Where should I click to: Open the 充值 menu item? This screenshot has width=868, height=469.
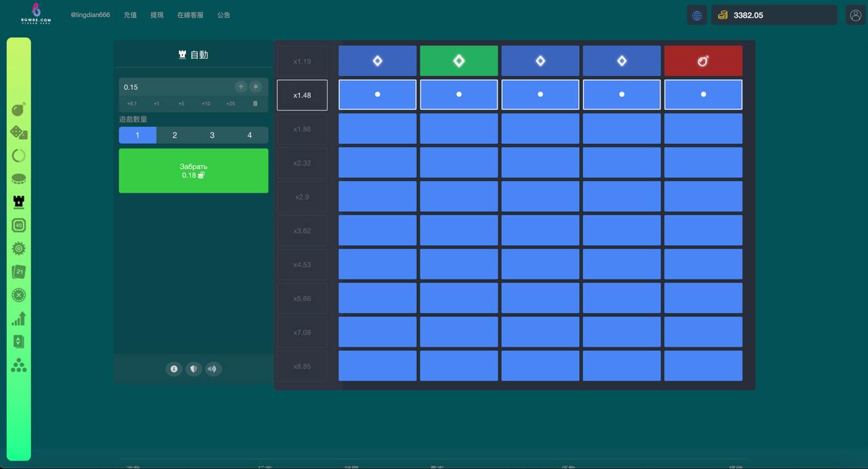click(x=130, y=15)
